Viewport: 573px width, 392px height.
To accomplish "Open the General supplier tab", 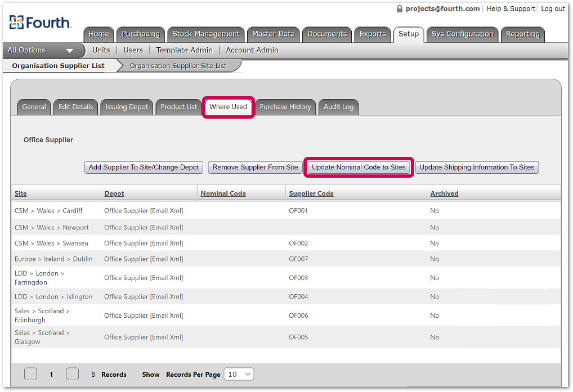I will (x=34, y=107).
